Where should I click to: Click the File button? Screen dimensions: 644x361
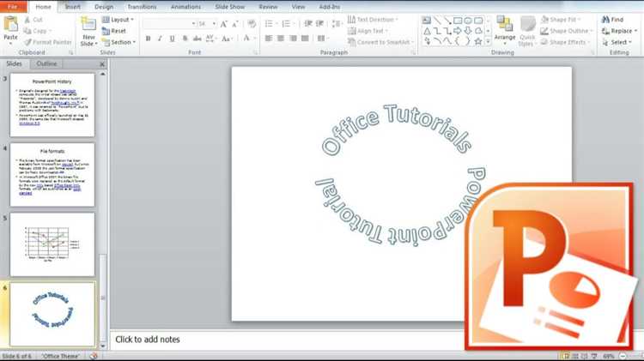pyautogui.click(x=15, y=6)
